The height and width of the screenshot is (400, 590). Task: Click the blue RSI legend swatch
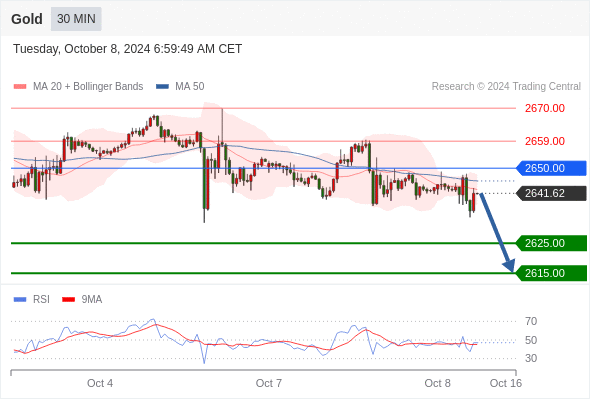click(20, 300)
